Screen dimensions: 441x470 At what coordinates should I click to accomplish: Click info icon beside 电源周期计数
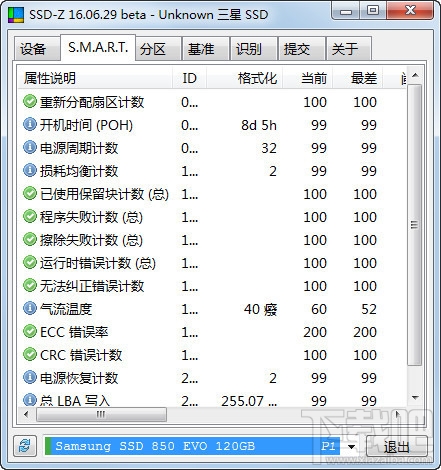30,147
